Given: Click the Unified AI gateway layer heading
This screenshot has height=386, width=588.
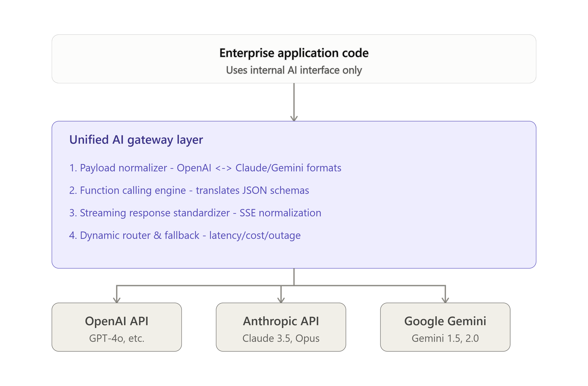Looking at the screenshot, I should point(136,140).
